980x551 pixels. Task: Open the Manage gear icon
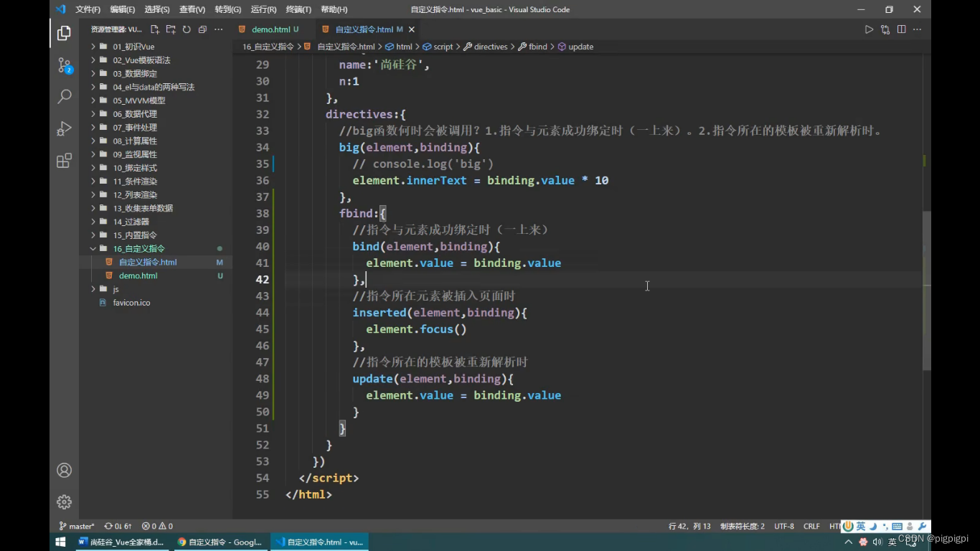[64, 501]
